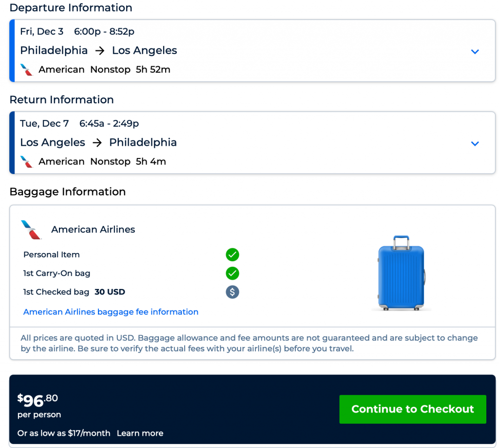
Task: Click the $96.80 per person price
Action: 38,401
